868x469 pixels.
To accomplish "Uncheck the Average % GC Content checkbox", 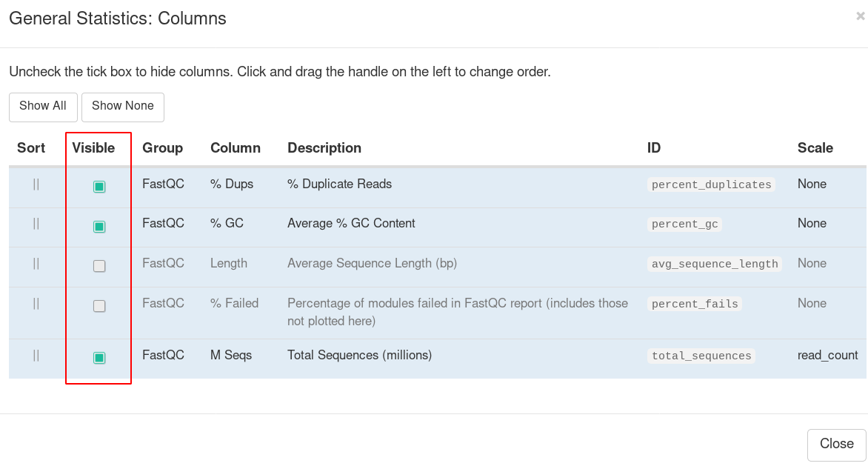I will click(x=99, y=227).
